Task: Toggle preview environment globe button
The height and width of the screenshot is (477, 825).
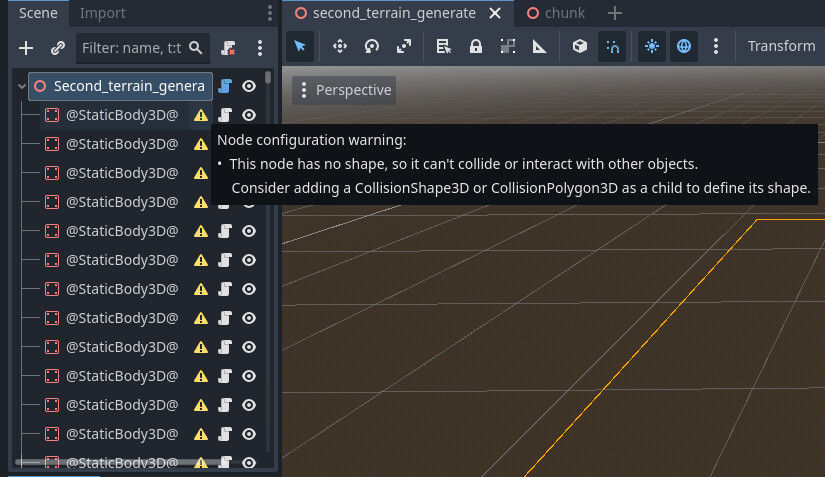Action: (683, 46)
